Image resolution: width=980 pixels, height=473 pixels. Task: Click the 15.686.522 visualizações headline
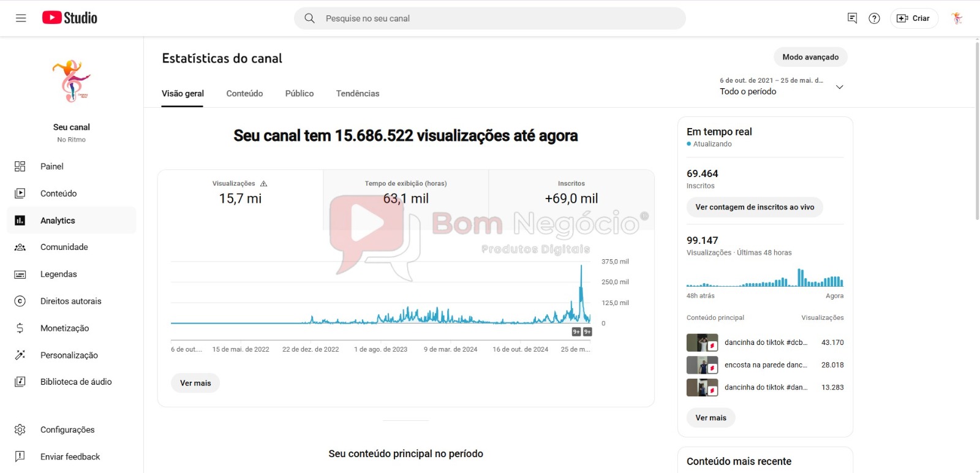point(405,136)
